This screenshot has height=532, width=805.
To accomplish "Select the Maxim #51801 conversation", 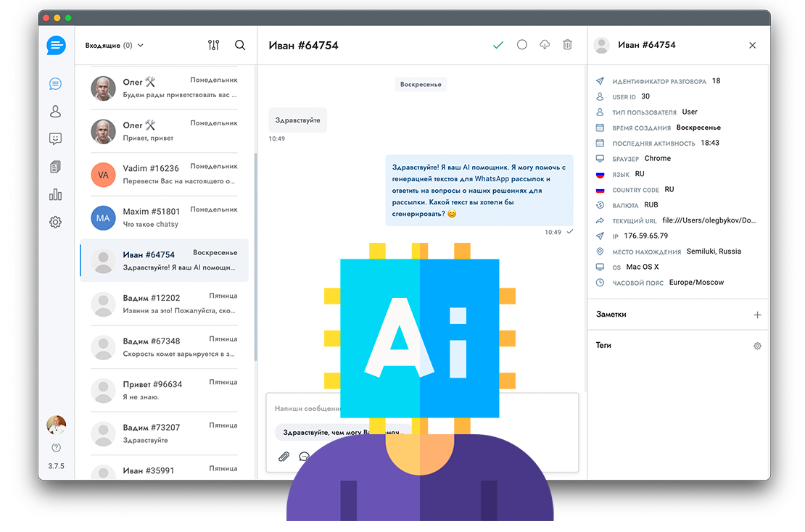I will (165, 217).
